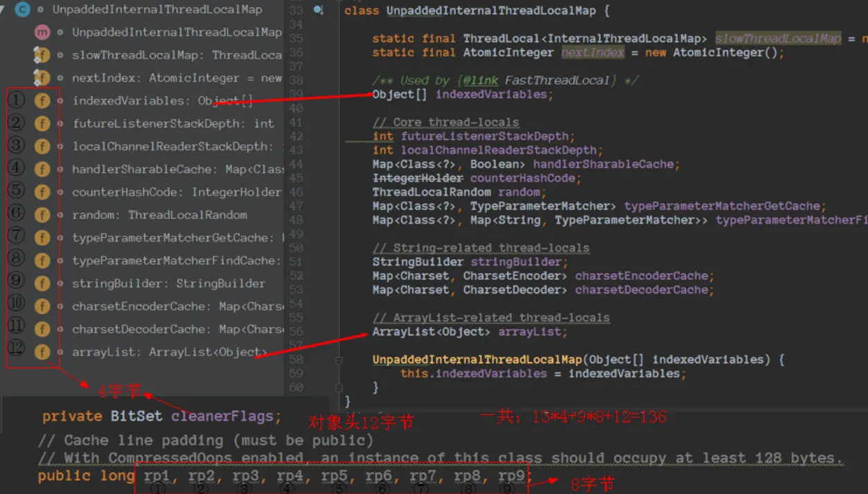Click line number 39 in the gutter

point(296,94)
